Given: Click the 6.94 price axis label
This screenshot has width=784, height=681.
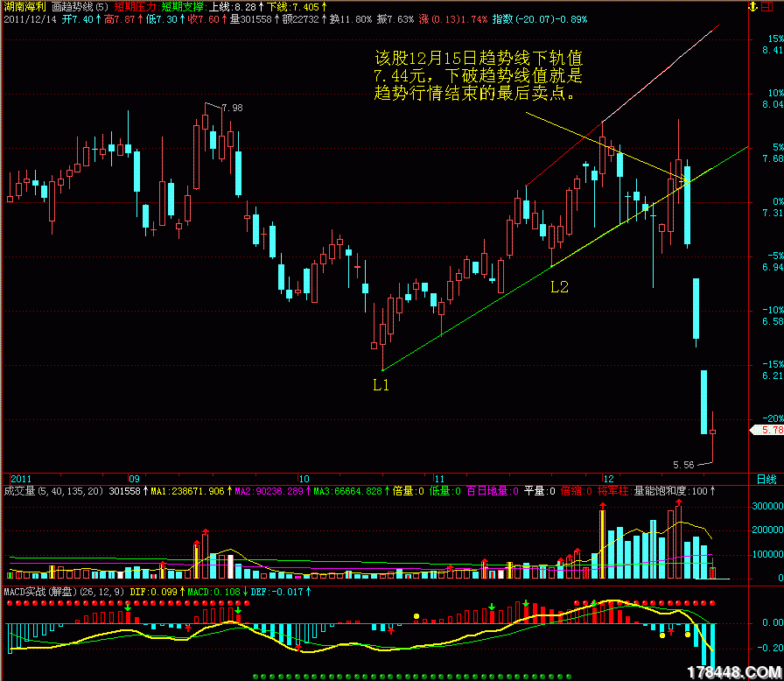Looking at the screenshot, I should point(773,268).
